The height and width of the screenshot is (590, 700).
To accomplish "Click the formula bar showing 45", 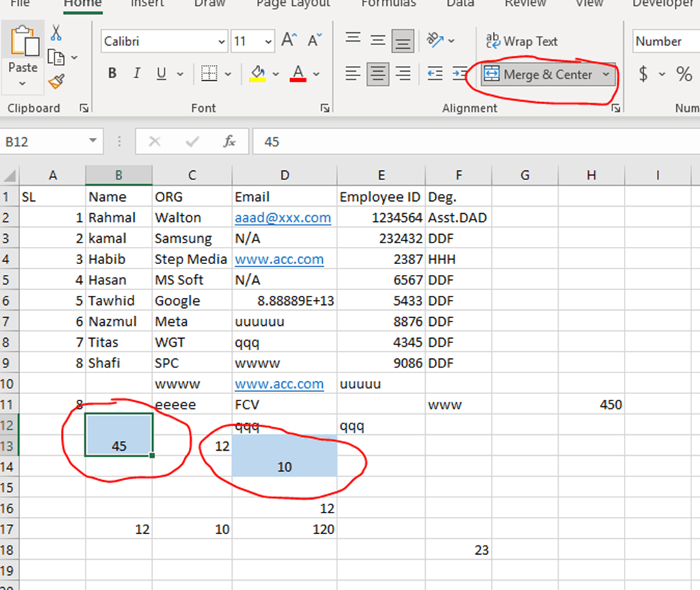I will 476,141.
